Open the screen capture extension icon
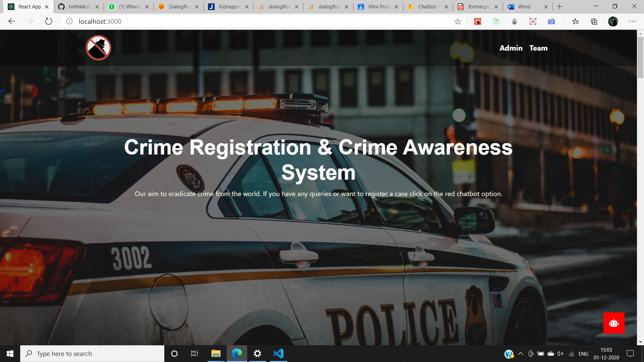 tap(533, 22)
